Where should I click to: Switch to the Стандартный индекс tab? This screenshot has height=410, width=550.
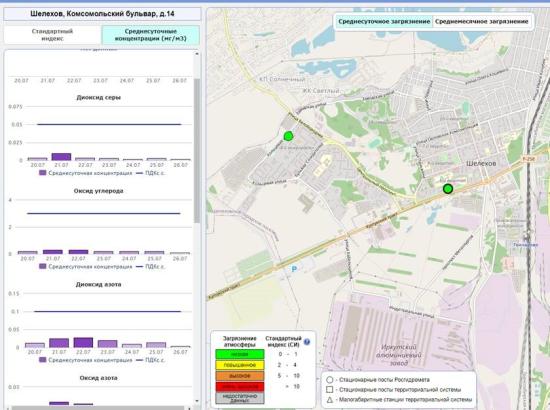(x=52, y=35)
